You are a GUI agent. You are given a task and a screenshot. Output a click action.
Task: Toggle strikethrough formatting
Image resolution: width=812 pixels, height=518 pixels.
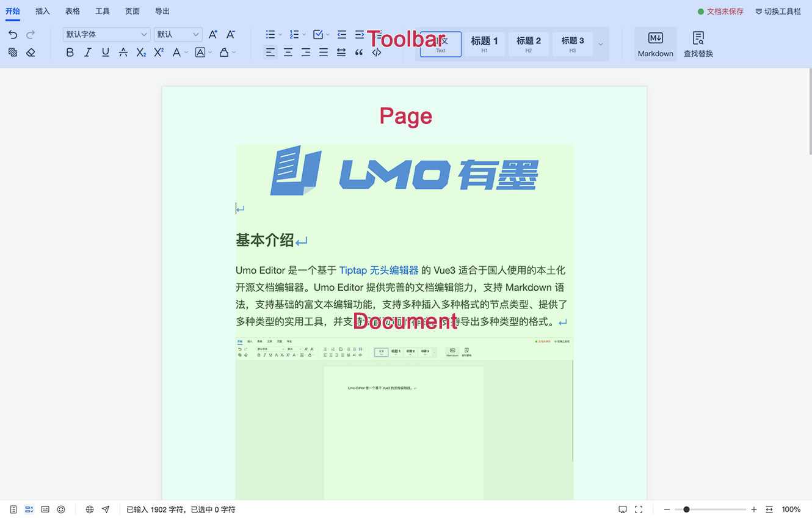(123, 53)
